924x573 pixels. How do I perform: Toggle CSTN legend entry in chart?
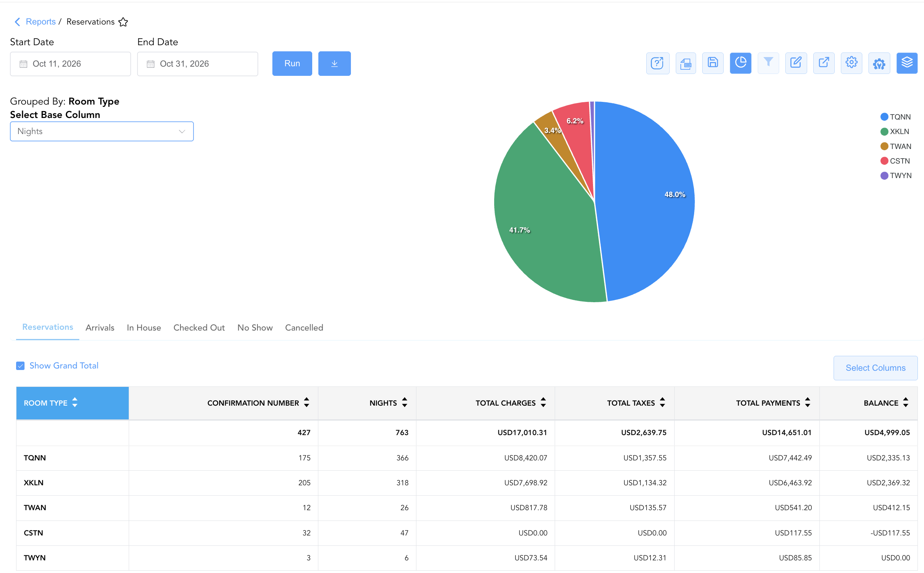click(x=895, y=161)
